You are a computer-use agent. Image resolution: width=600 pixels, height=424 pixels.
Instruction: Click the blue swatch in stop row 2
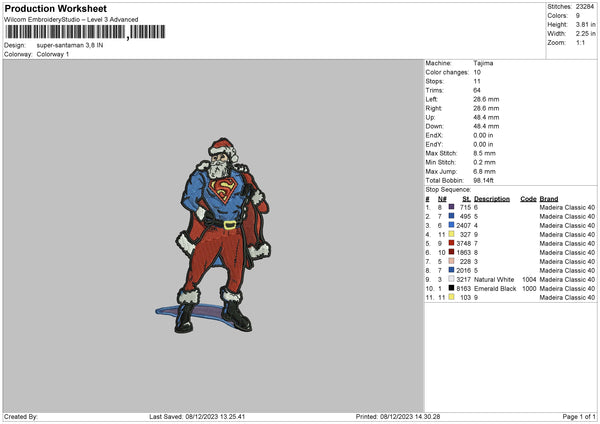click(x=451, y=216)
